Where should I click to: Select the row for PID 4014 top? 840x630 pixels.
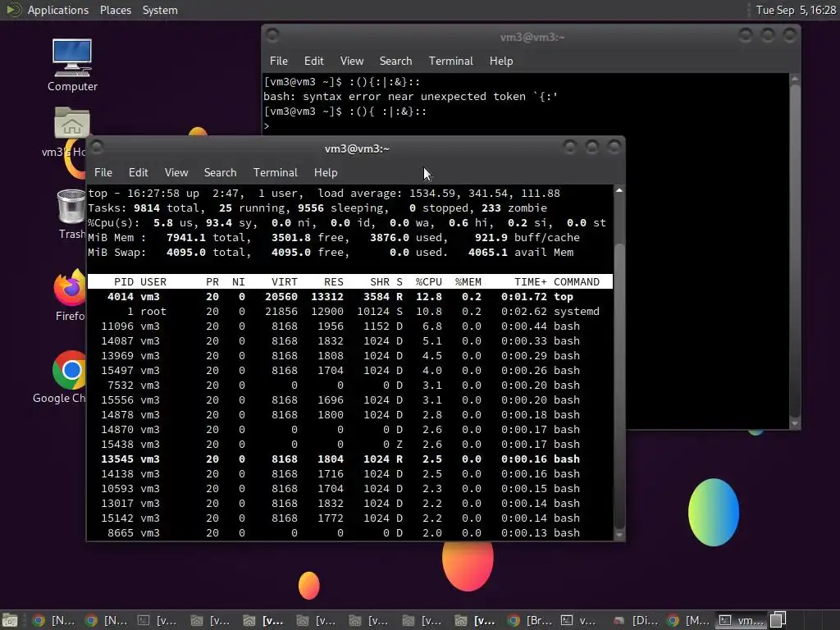(349, 297)
